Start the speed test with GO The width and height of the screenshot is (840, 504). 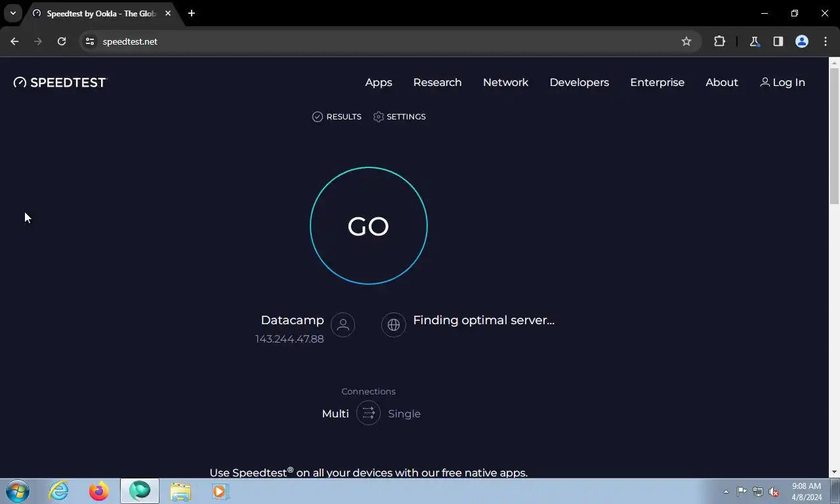tap(368, 226)
